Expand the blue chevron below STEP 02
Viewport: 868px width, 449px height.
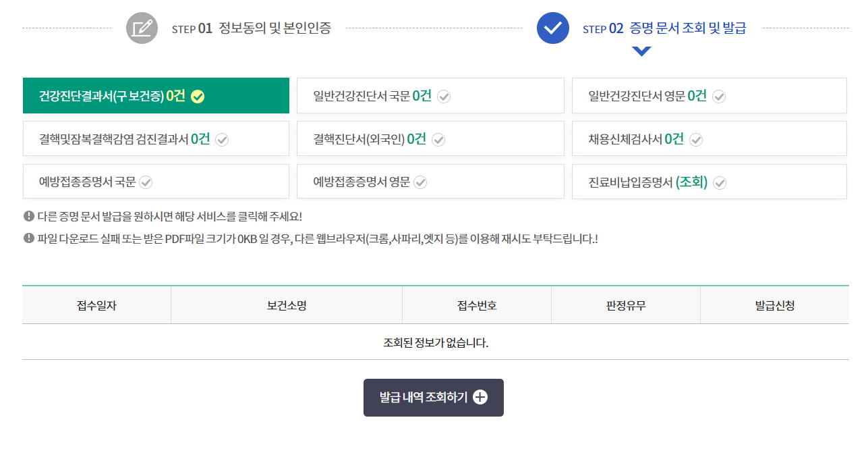click(641, 51)
